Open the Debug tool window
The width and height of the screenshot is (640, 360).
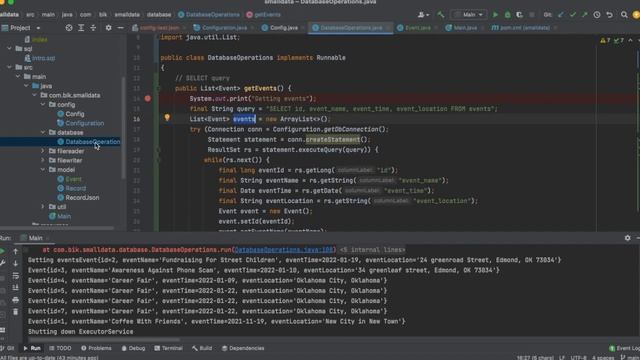coord(133,348)
